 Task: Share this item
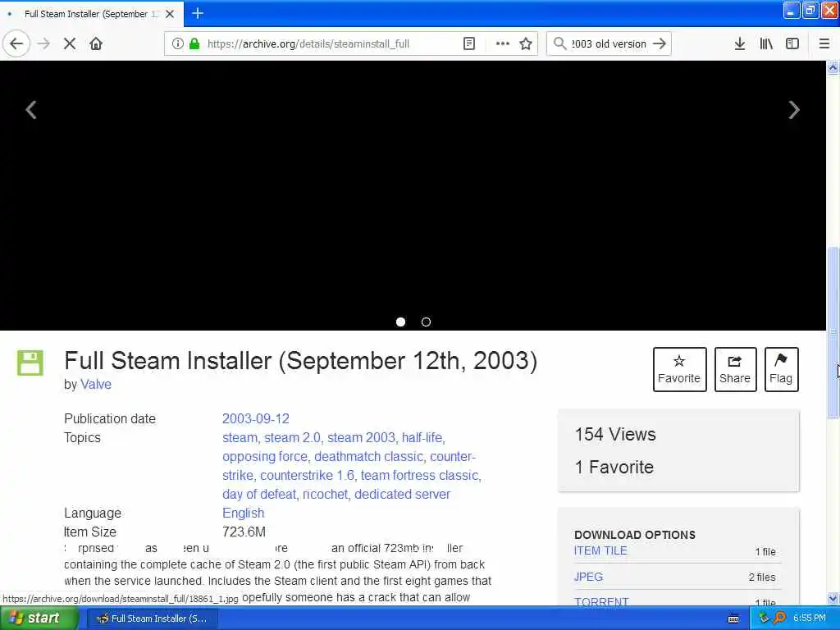point(735,369)
